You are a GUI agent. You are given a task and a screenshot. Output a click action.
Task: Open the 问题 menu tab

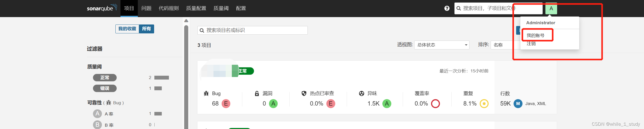(146, 8)
